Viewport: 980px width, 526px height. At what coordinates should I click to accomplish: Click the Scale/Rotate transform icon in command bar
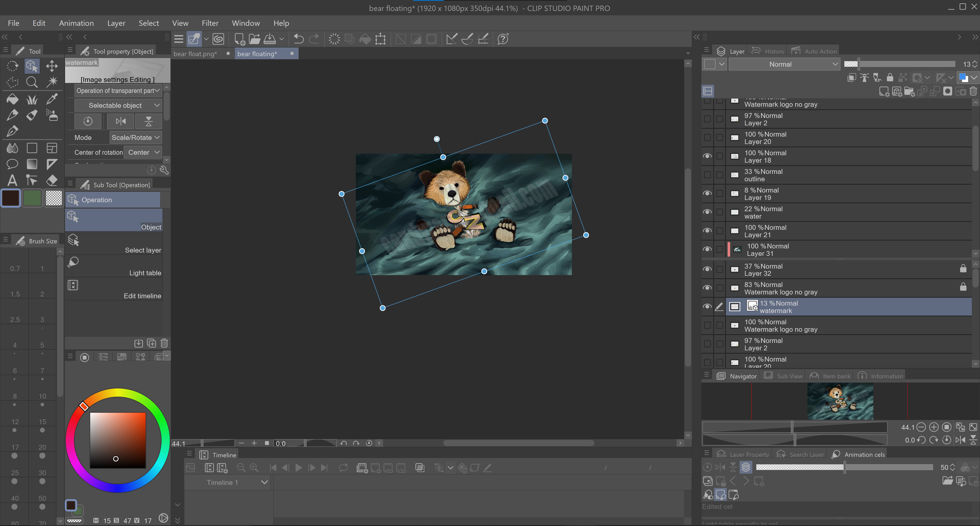point(380,39)
